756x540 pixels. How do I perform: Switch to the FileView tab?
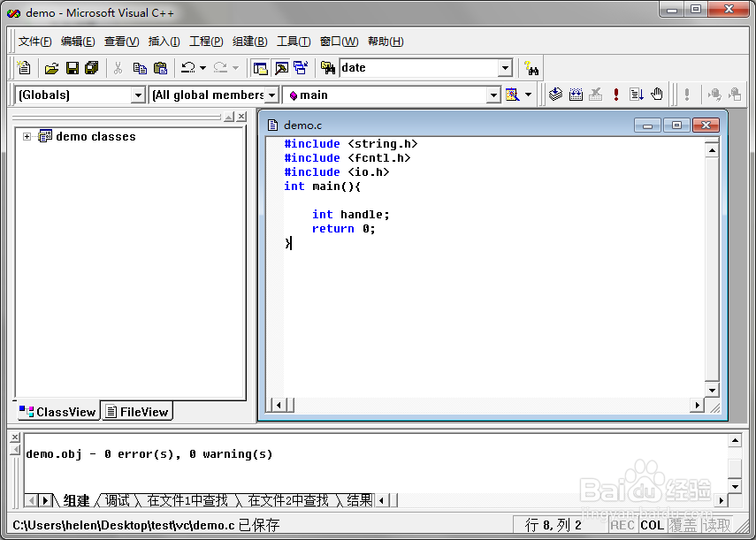[x=137, y=412]
